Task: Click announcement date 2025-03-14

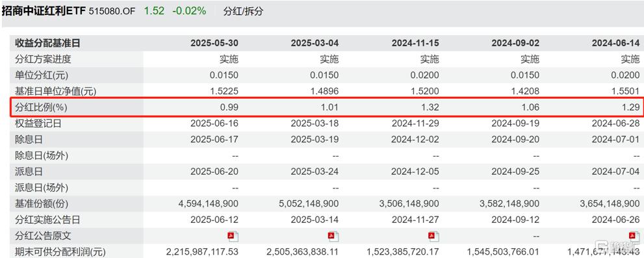Action: [x=315, y=220]
